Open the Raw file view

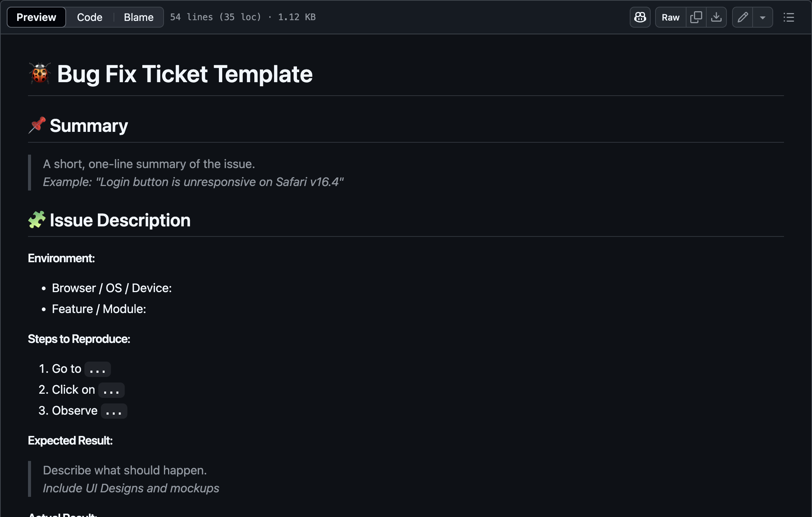click(x=670, y=17)
